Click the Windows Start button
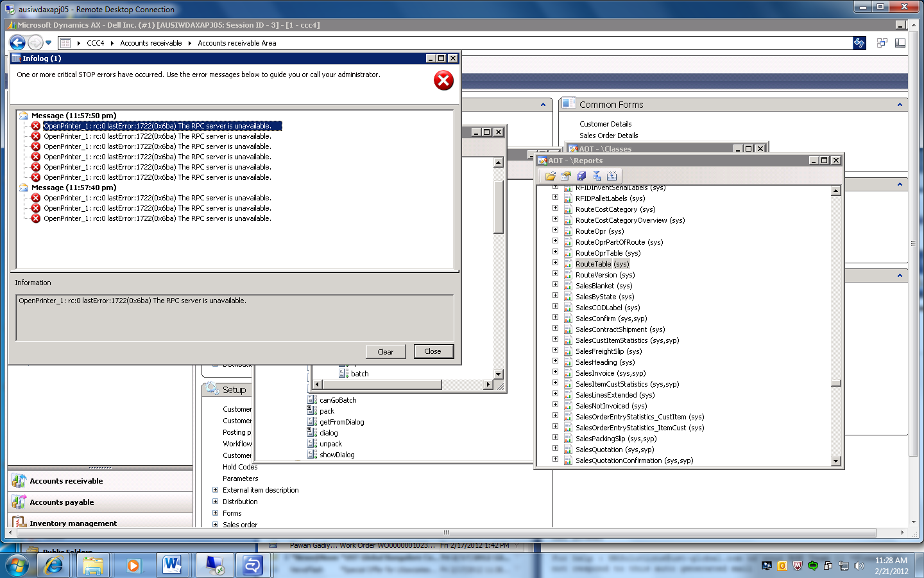Screen dimensions: 924x578 pos(17,566)
